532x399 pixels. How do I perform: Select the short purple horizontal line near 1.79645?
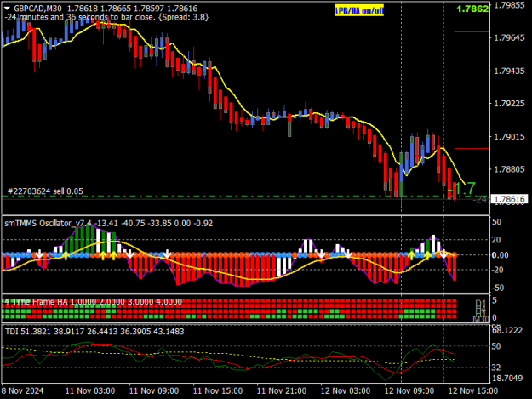point(472,31)
